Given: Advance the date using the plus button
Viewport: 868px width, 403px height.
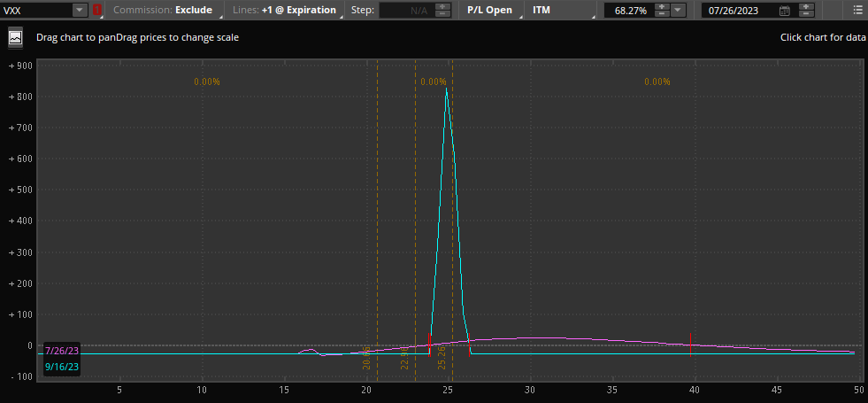Looking at the screenshot, I should tap(806, 6).
